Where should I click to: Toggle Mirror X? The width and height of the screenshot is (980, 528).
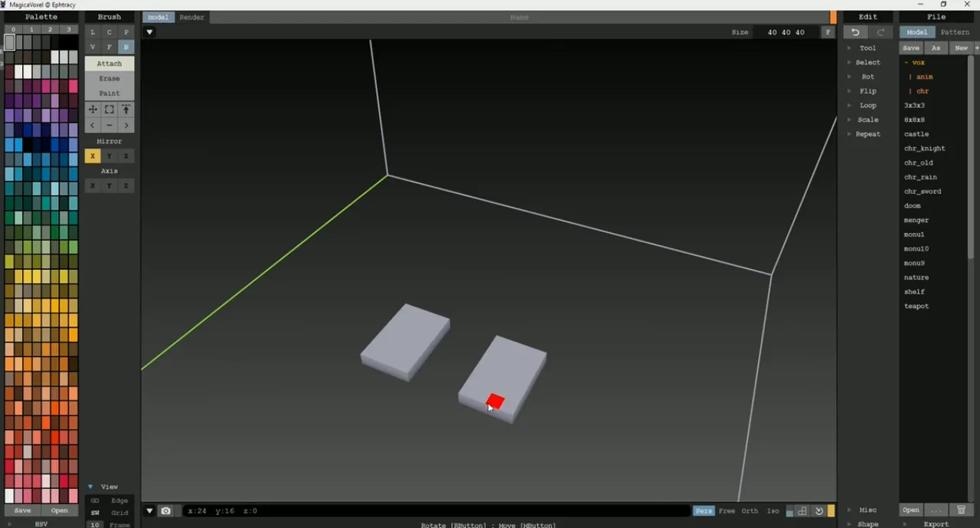pos(93,156)
